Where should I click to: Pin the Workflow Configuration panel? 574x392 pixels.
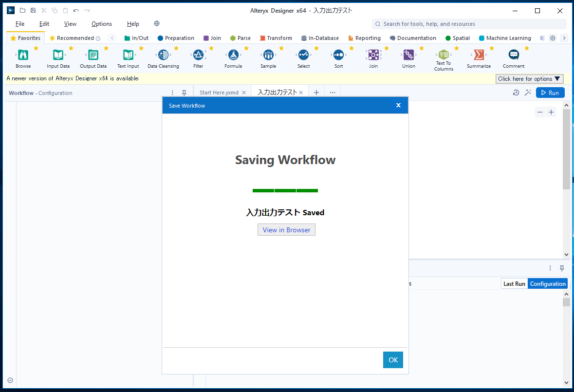click(184, 92)
